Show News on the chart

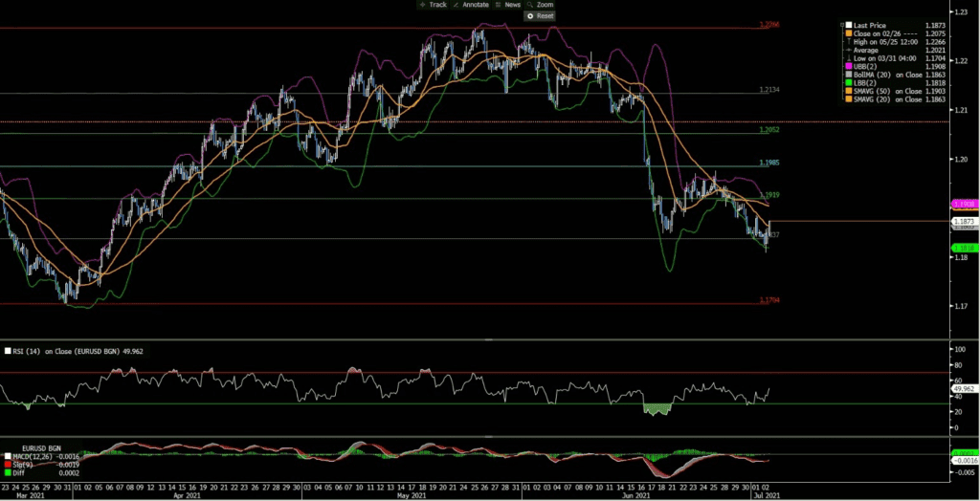507,5
